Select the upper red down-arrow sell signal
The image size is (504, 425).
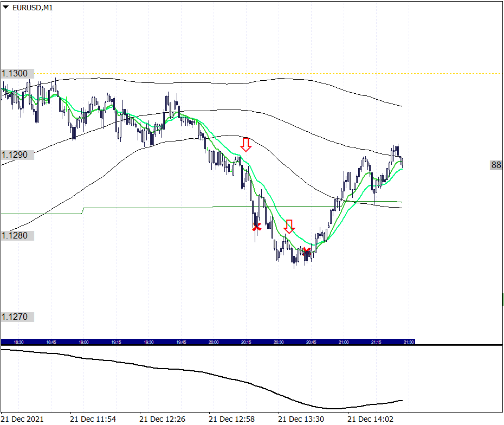pyautogui.click(x=246, y=144)
